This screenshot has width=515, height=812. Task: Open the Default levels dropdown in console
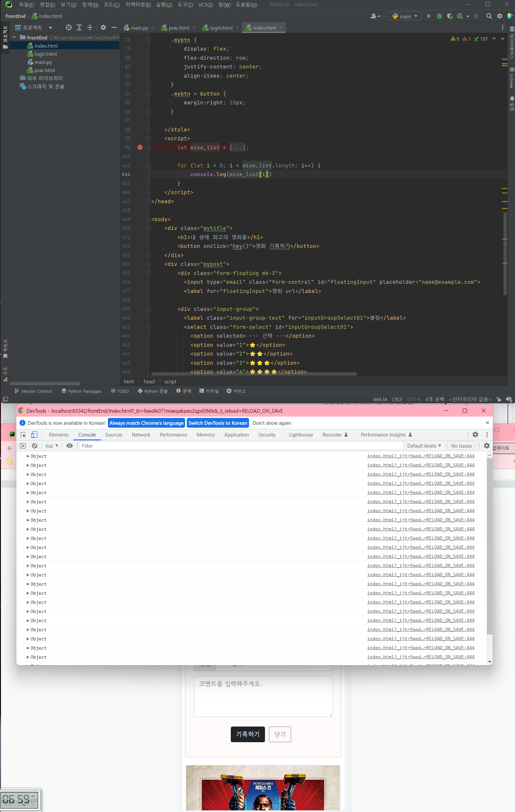pyautogui.click(x=424, y=446)
